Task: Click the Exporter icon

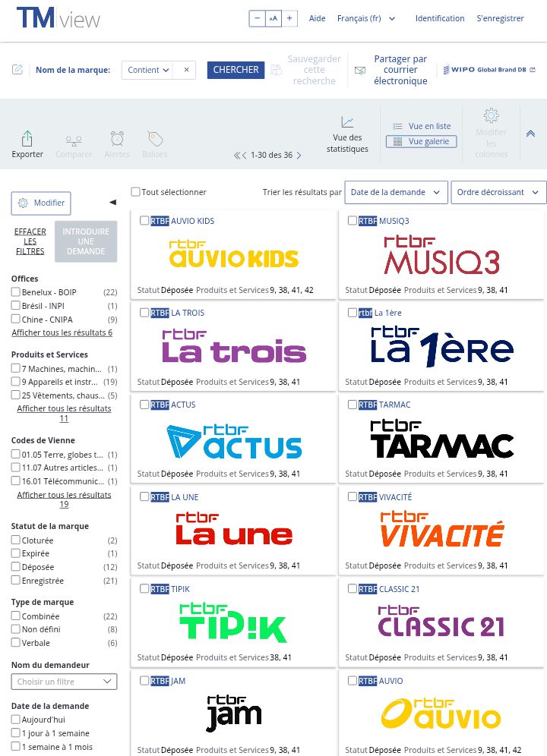Action: tap(27, 139)
